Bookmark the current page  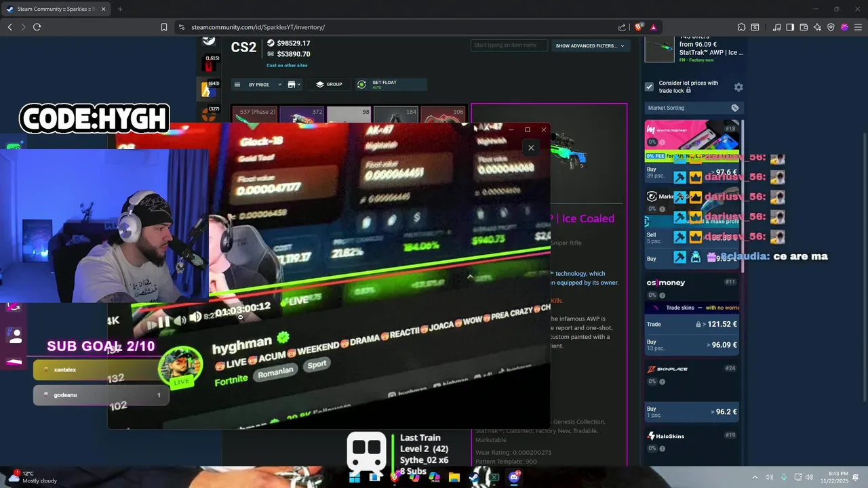coord(163,27)
